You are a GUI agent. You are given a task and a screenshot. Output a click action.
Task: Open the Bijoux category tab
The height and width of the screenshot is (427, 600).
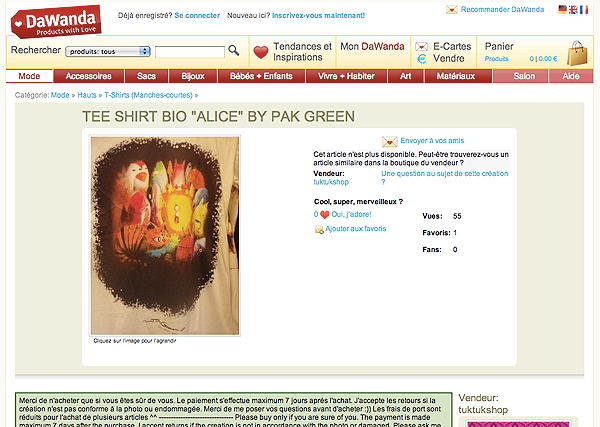point(193,76)
